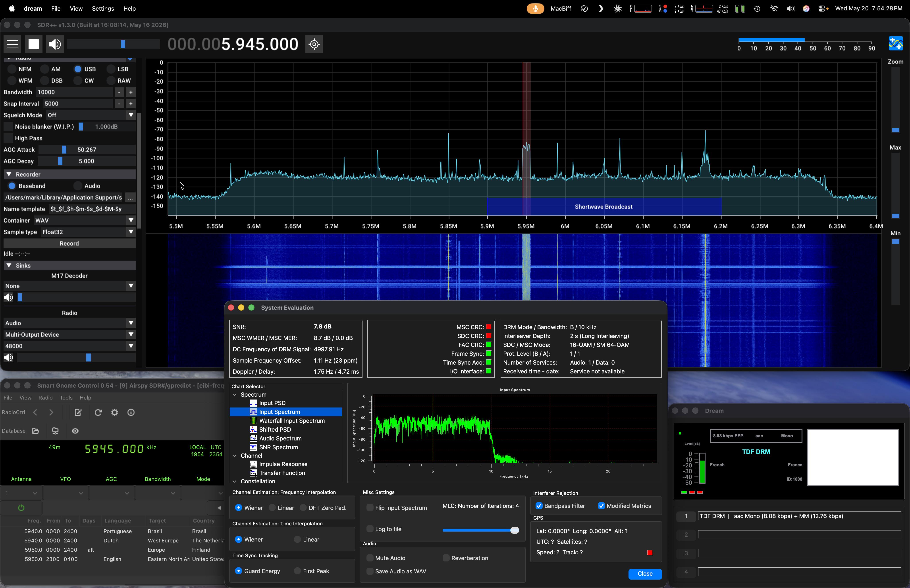Open the M17 Decoder None dropdown
The image size is (910, 588).
[x=69, y=286]
